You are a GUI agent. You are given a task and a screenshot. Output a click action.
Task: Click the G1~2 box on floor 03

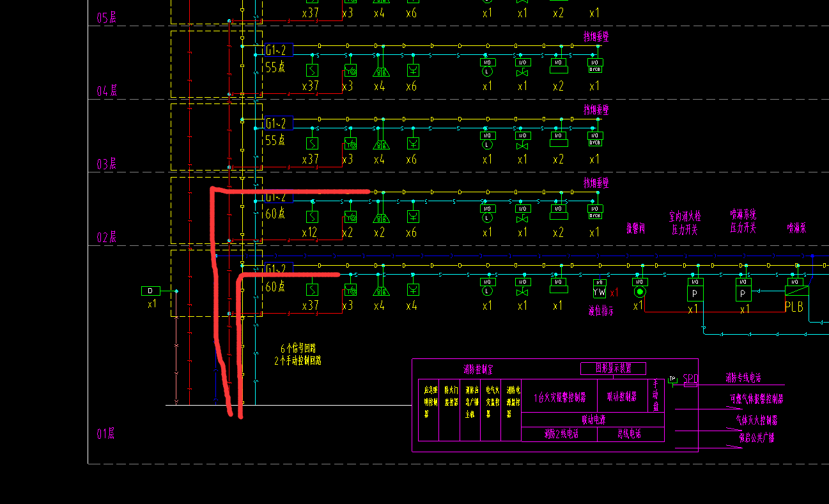tap(279, 123)
